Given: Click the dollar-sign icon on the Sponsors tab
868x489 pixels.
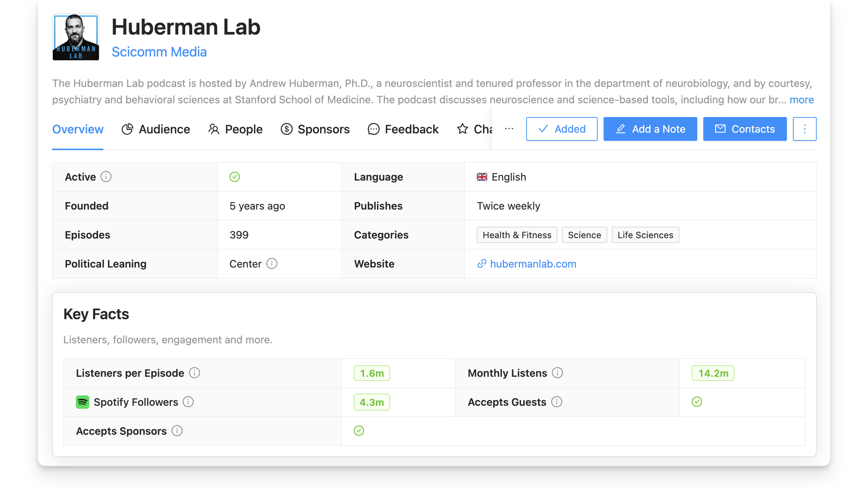Looking at the screenshot, I should click(x=286, y=129).
